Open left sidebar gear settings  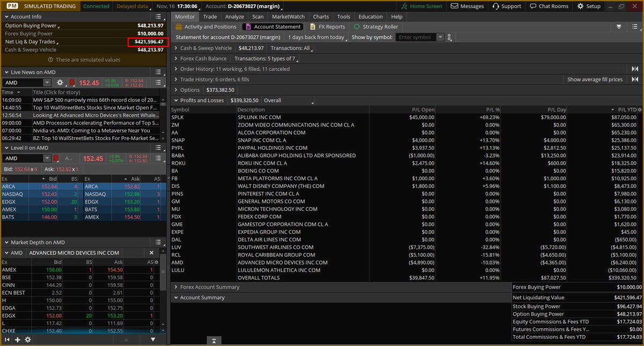28,340
